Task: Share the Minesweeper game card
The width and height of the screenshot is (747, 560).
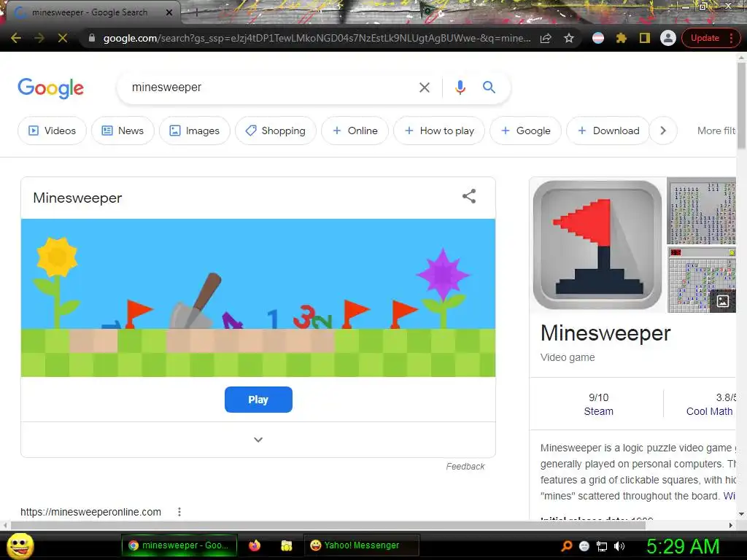Action: click(x=469, y=196)
